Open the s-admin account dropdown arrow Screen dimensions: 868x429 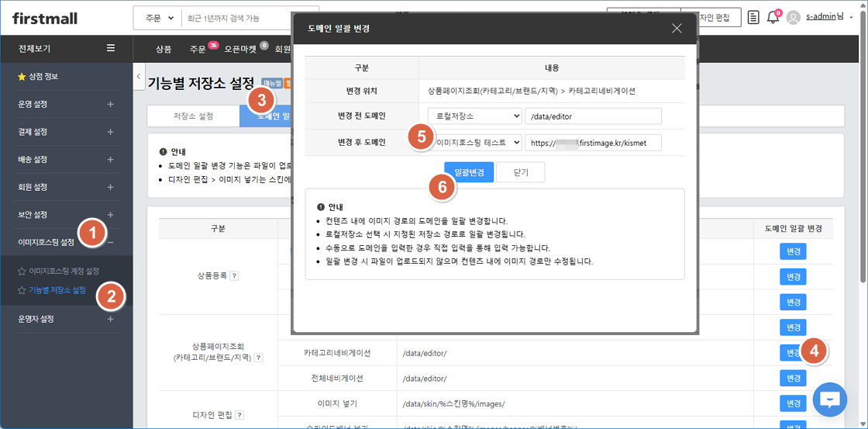851,18
